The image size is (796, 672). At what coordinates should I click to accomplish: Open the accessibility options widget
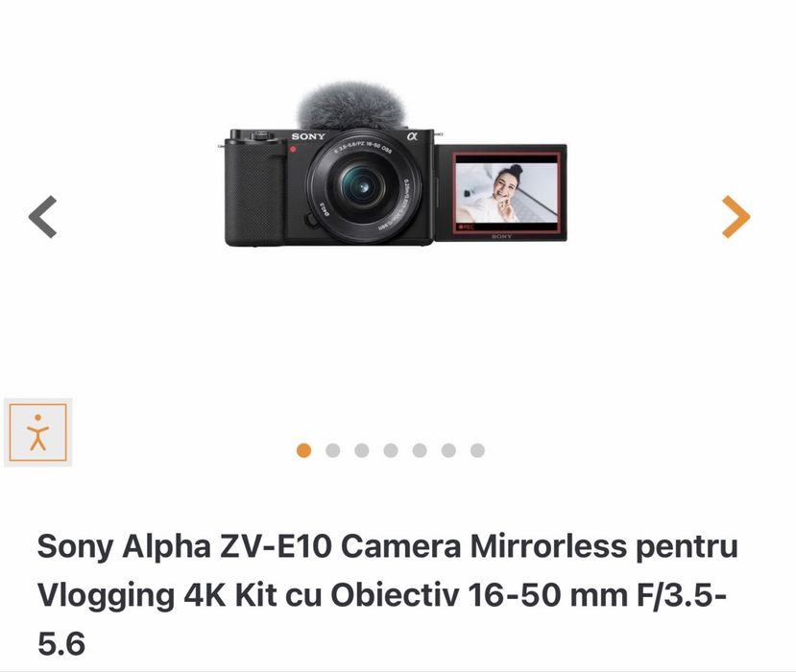(38, 432)
